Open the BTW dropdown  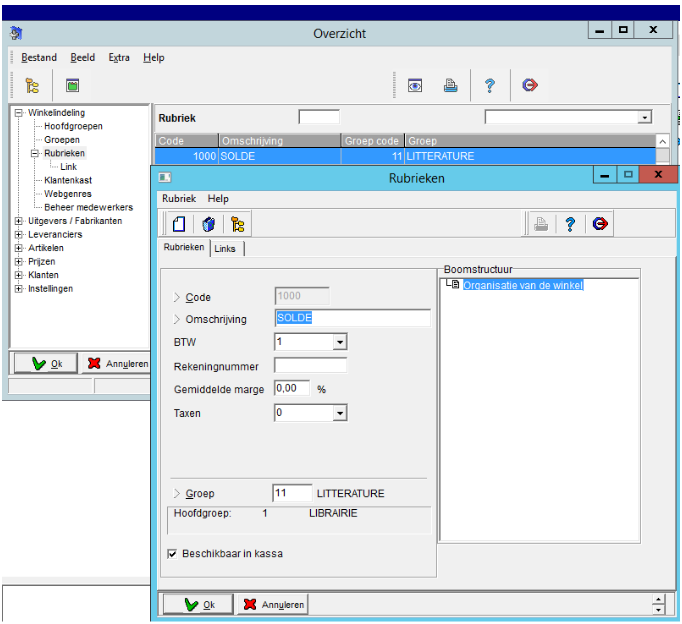(340, 342)
